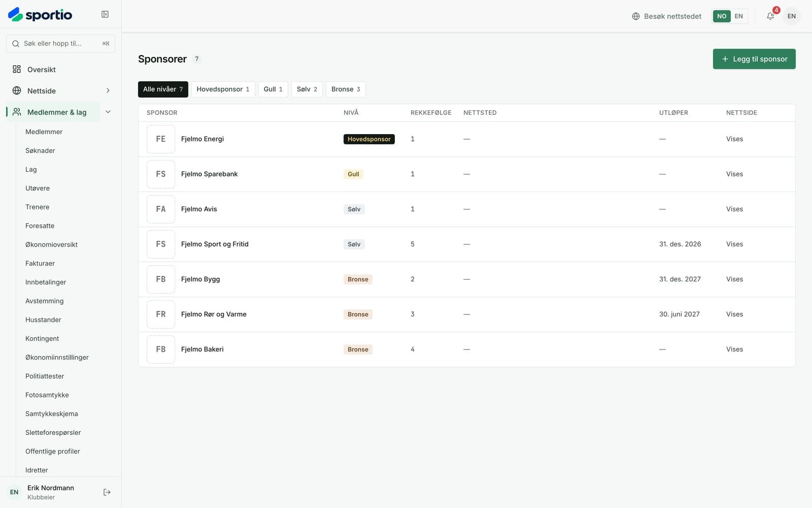Viewport: 812px width, 508px height.
Task: Open Fotosamtykke in sidebar
Action: [47, 395]
